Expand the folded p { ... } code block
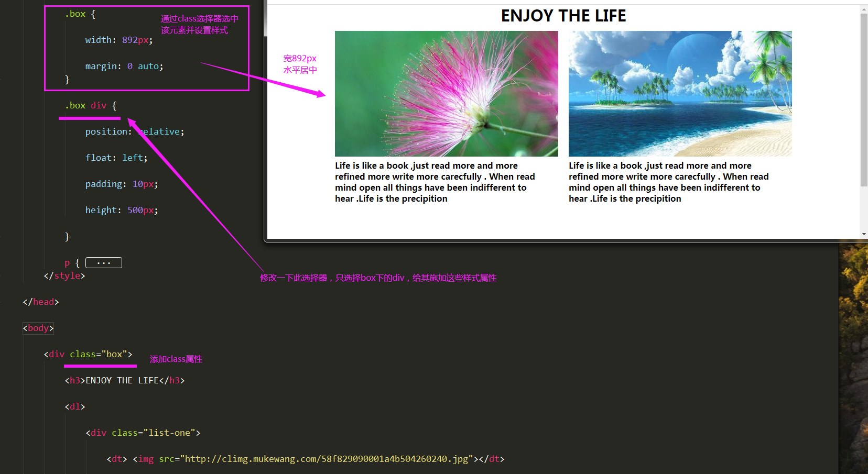868x474 pixels. tap(104, 262)
